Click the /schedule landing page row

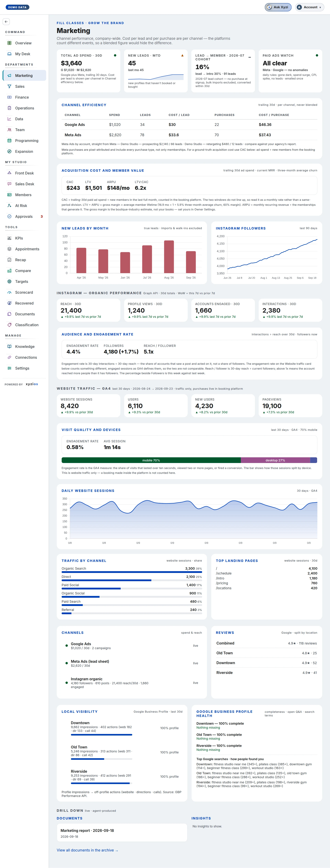point(266,573)
